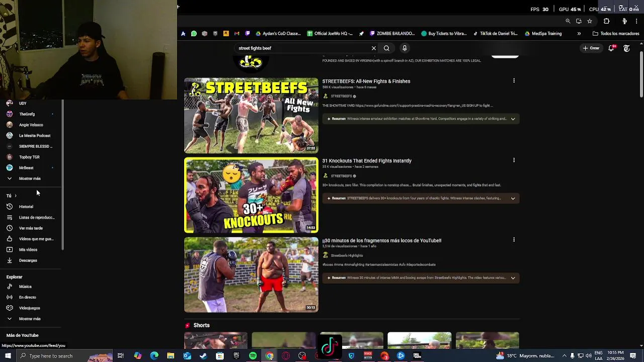The height and width of the screenshot is (362, 644).
Task: Open title 'STREETBEEFS: All-New Fights & Finishes'
Action: [x=366, y=81]
